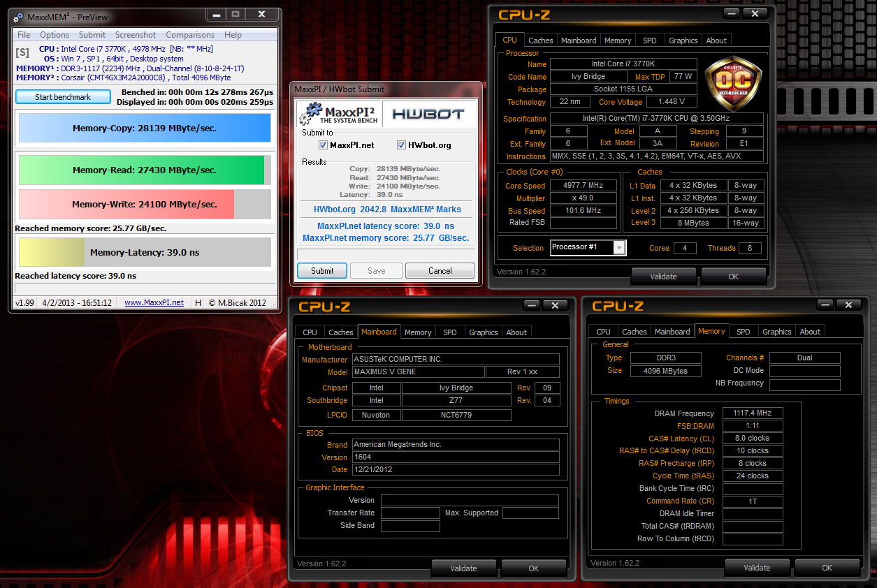
Task: Click the FSB:DRAM 1:11 value
Action: [753, 426]
